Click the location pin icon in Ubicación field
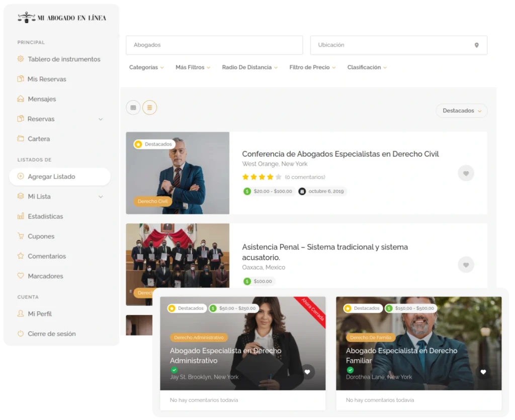This screenshot has height=420, width=515. click(476, 45)
